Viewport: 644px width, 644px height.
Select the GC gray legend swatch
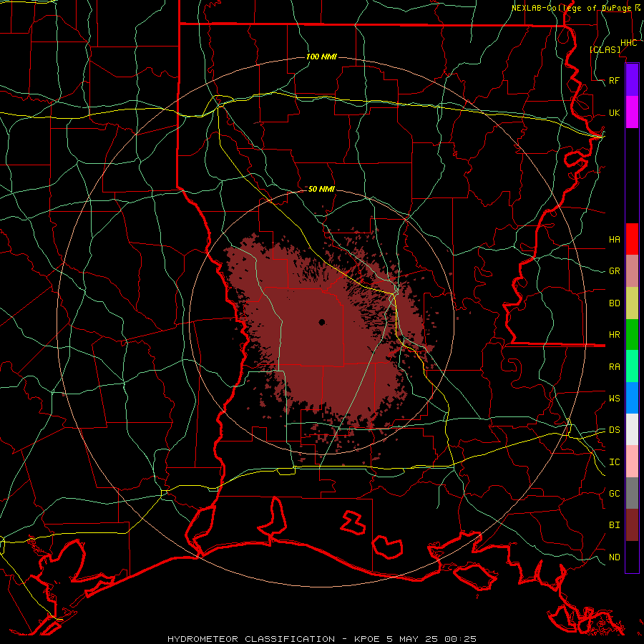tap(632, 493)
